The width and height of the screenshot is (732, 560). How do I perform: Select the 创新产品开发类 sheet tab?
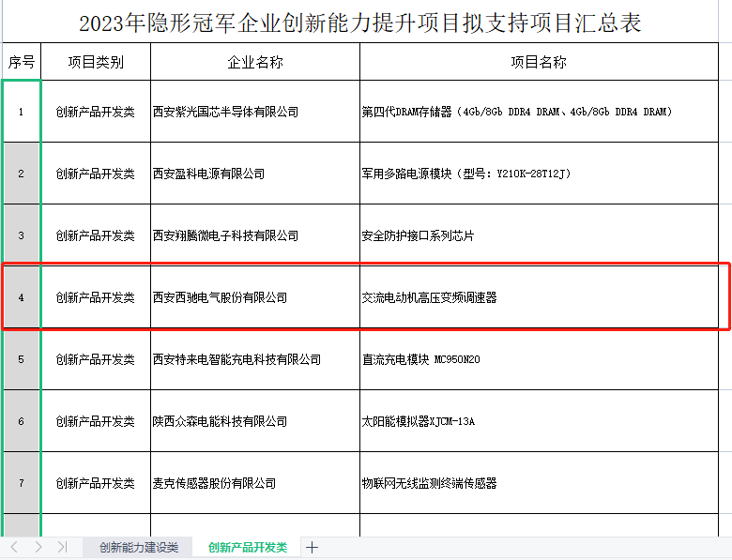click(248, 547)
